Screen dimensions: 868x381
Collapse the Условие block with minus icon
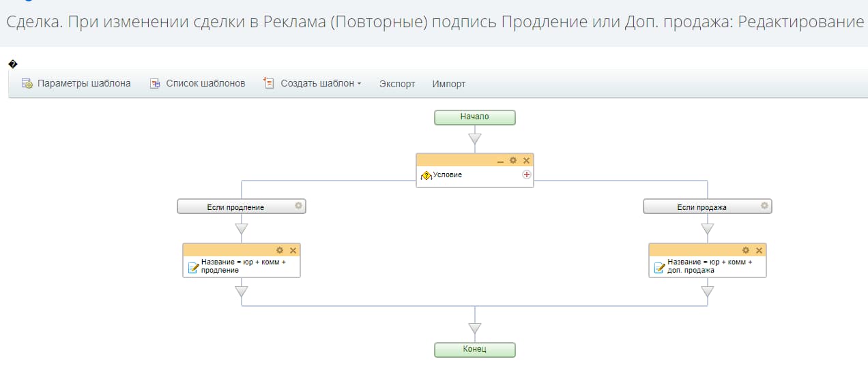[x=500, y=161]
